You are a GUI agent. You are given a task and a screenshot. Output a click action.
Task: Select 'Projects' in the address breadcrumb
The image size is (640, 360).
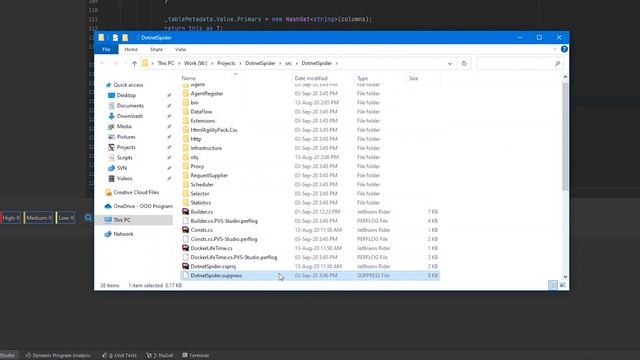pos(226,63)
